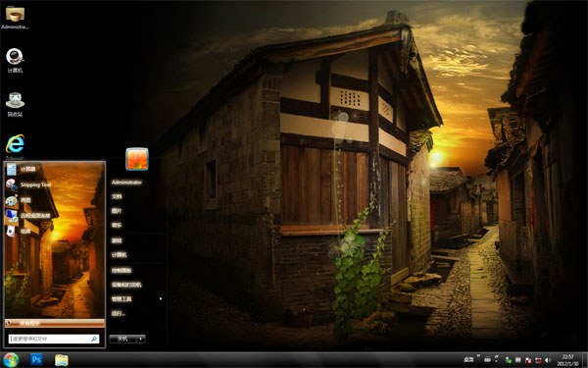Open 控制面板 control panel
This screenshot has height=368, width=588.
[x=122, y=271]
